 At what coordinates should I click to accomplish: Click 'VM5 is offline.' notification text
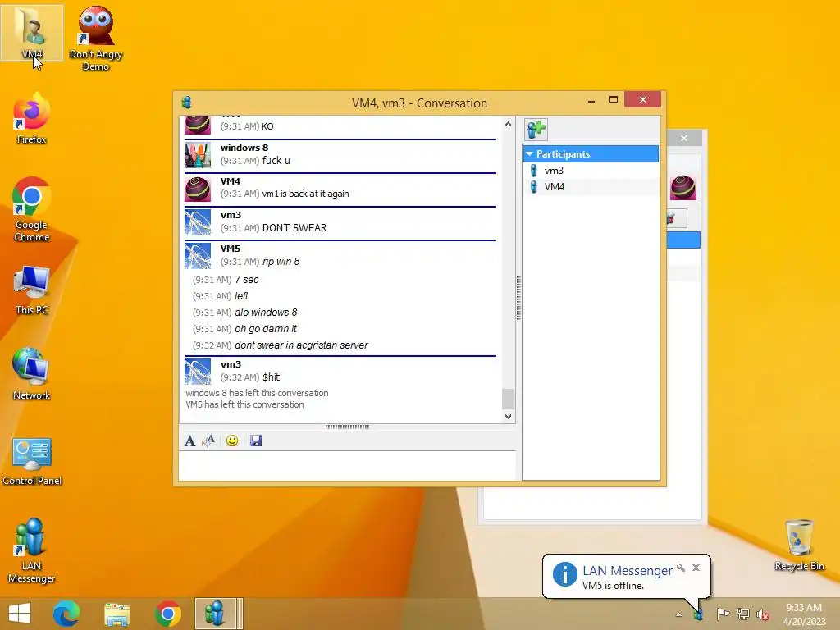[x=613, y=586]
